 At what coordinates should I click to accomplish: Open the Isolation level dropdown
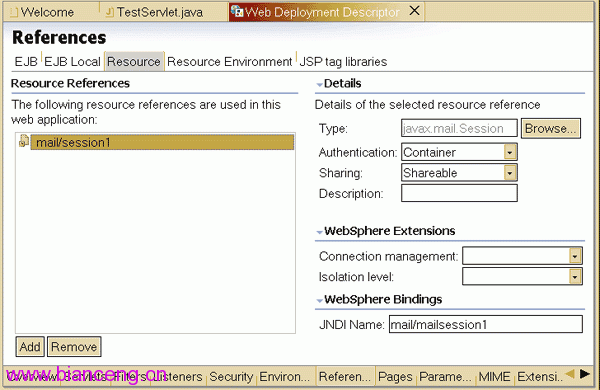click(575, 277)
